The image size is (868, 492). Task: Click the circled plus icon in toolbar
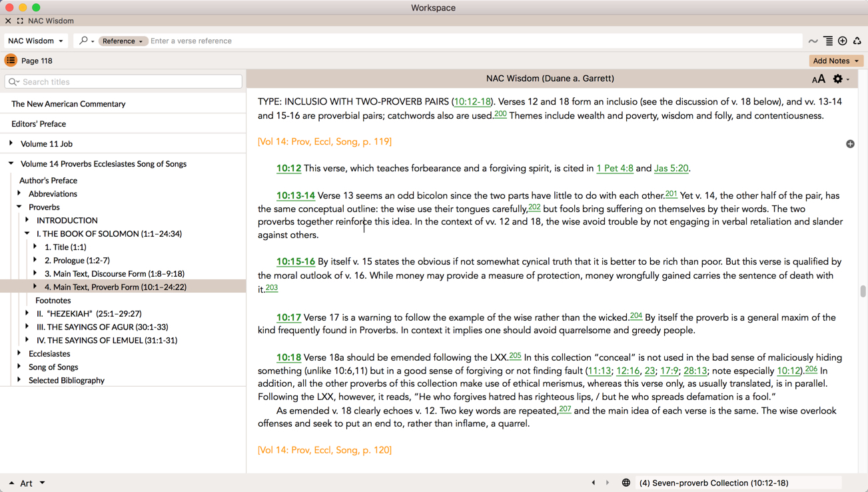tap(843, 41)
